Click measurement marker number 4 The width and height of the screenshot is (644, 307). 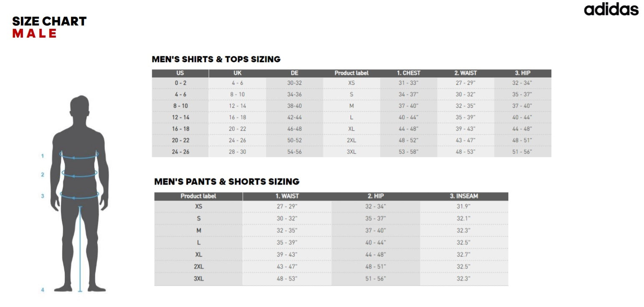click(42, 289)
